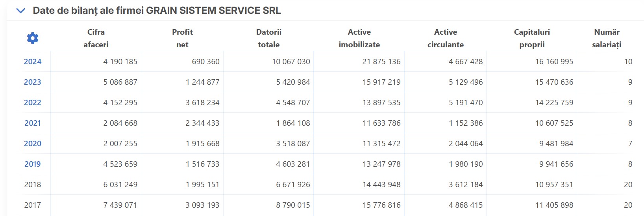Viewport: 644px width, 216px height.
Task: Select total debts value 4 548 707
Action: (293, 102)
